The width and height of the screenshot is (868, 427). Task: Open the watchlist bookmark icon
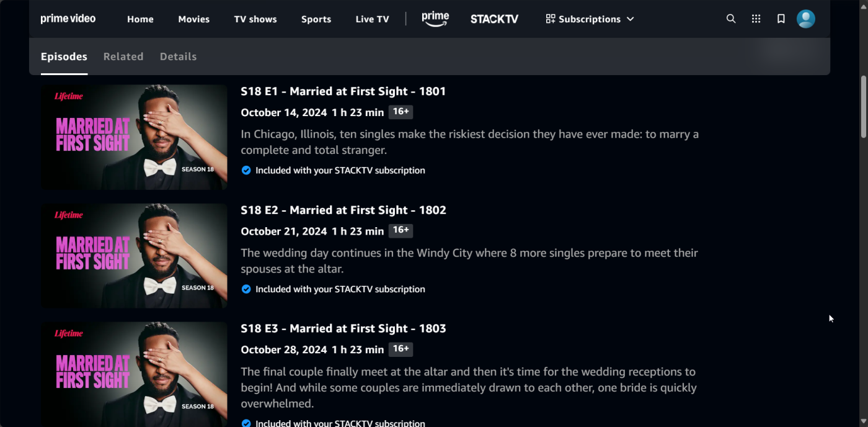tap(781, 19)
